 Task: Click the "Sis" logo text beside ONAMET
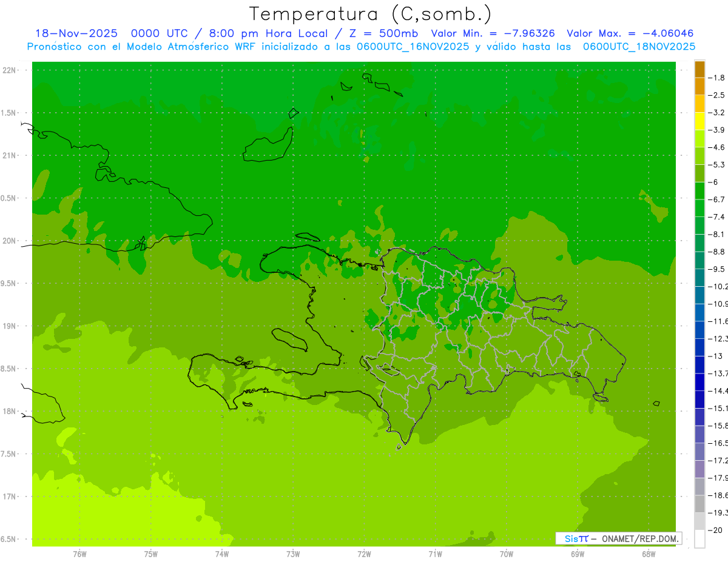(571, 538)
